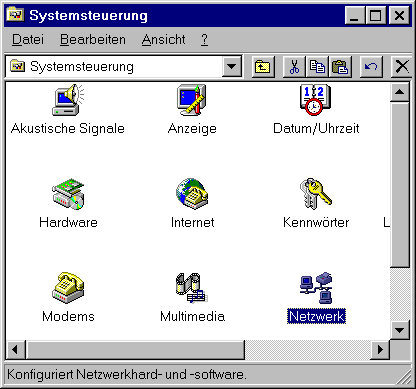The width and height of the screenshot is (416, 389).
Task: Open the Ansicht menu
Action: tap(163, 40)
